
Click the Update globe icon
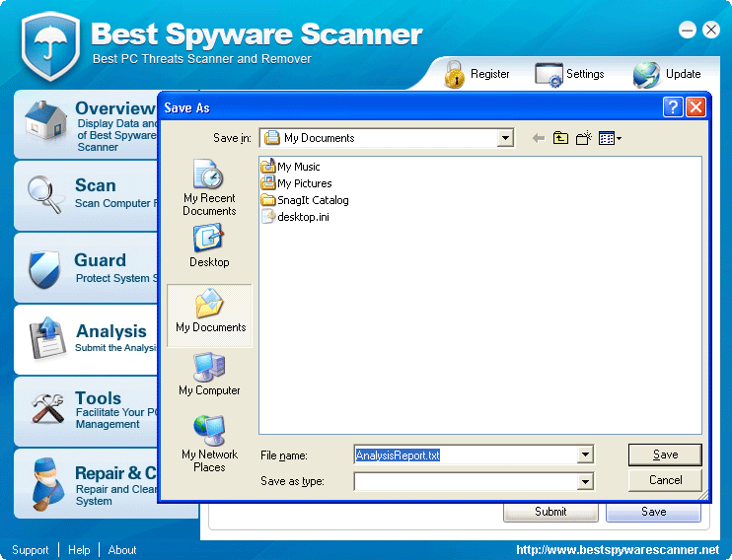646,75
